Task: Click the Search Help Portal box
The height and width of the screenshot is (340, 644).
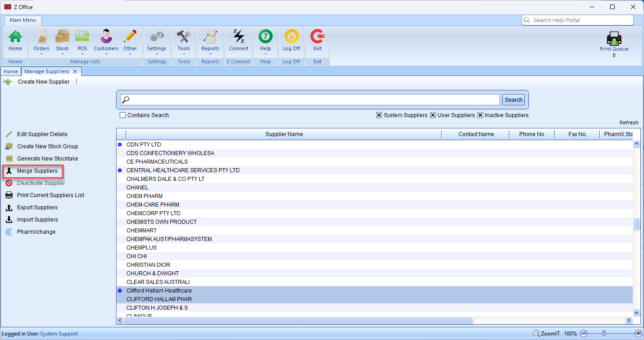Action: (x=578, y=20)
